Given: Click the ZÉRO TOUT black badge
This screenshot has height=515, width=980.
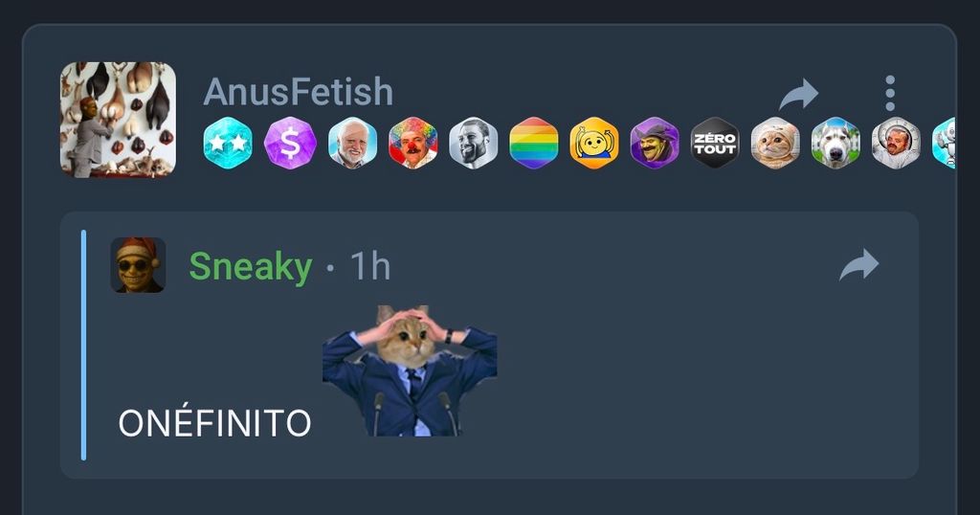Looking at the screenshot, I should point(715,144).
